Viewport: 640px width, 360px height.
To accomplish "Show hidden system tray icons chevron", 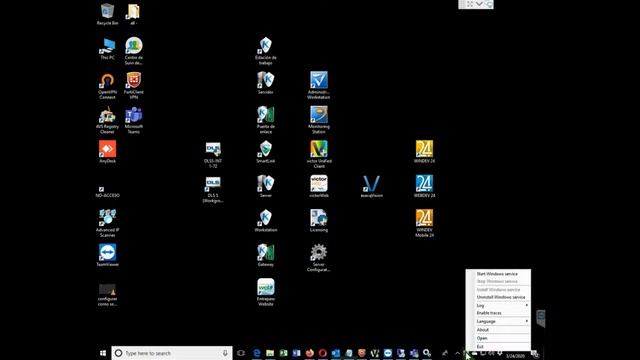I will [x=458, y=353].
